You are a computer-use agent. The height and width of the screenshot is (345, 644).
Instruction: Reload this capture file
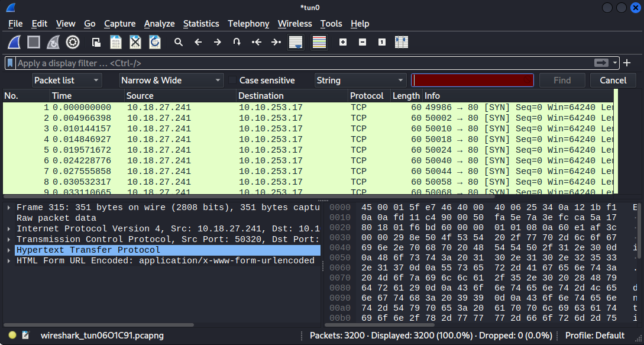155,42
